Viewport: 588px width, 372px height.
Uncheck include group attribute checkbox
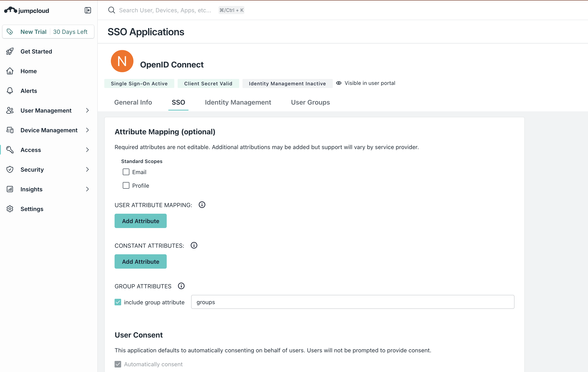118,302
